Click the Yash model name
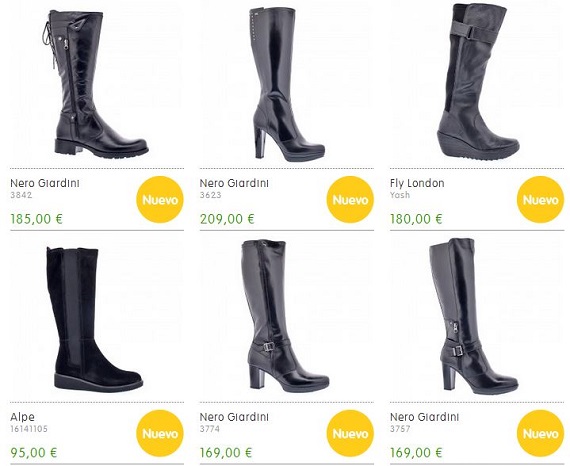This screenshot has height=466, width=570. pyautogui.click(x=400, y=195)
